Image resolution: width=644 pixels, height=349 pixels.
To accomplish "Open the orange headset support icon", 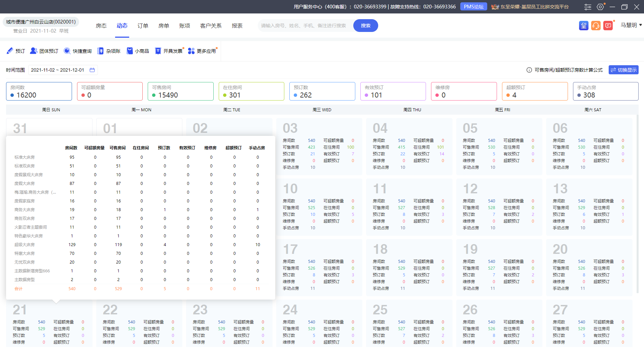I will click(596, 26).
